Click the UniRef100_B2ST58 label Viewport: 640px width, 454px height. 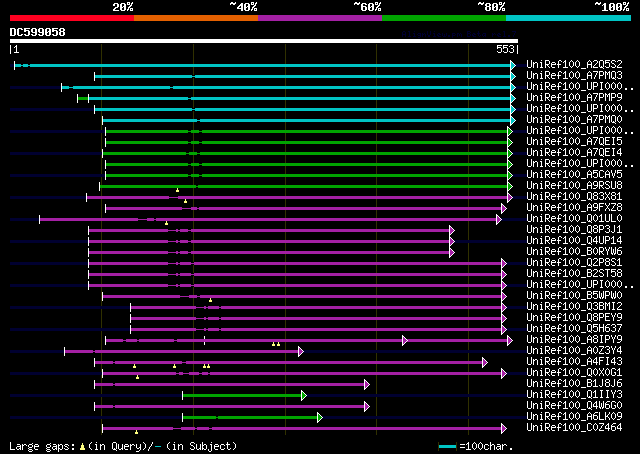pos(574,274)
